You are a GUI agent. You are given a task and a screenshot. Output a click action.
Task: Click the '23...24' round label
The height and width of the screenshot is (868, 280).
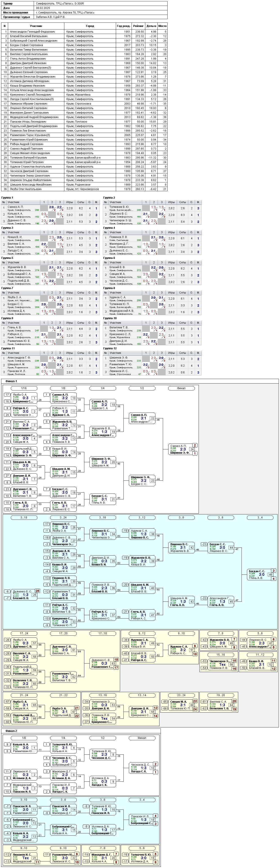point(181,695)
